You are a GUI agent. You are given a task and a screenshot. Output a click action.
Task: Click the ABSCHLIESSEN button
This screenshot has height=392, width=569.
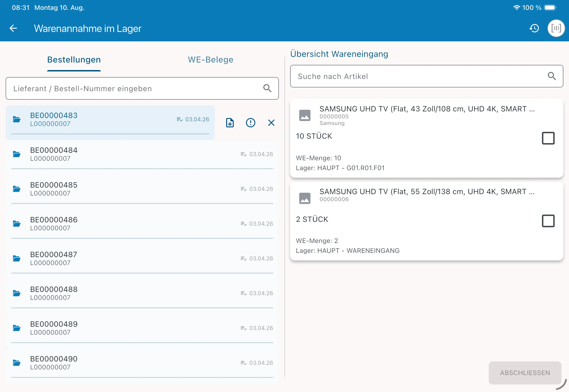525,372
